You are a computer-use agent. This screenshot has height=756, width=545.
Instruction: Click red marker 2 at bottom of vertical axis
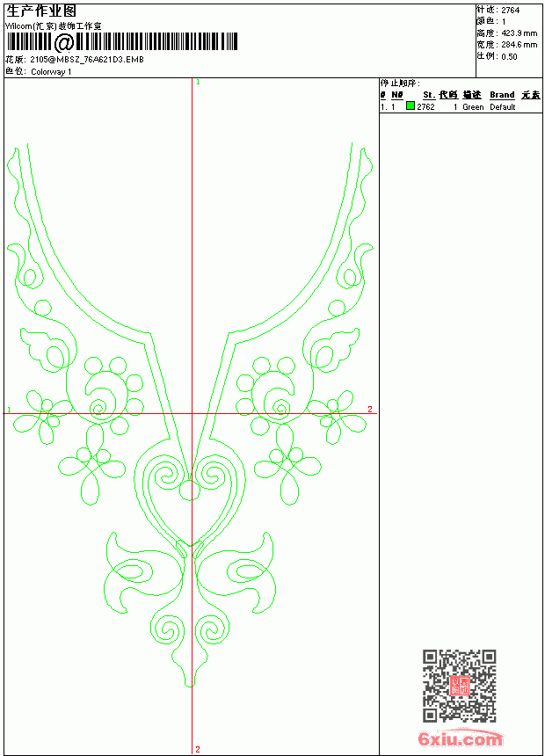198,749
